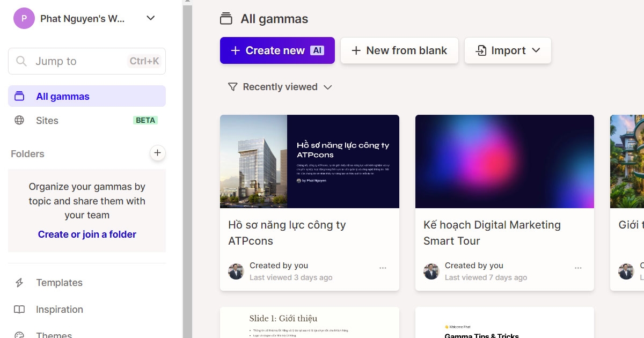Click Last viewed 3 days ago text
The height and width of the screenshot is (338, 644).
tap(291, 277)
